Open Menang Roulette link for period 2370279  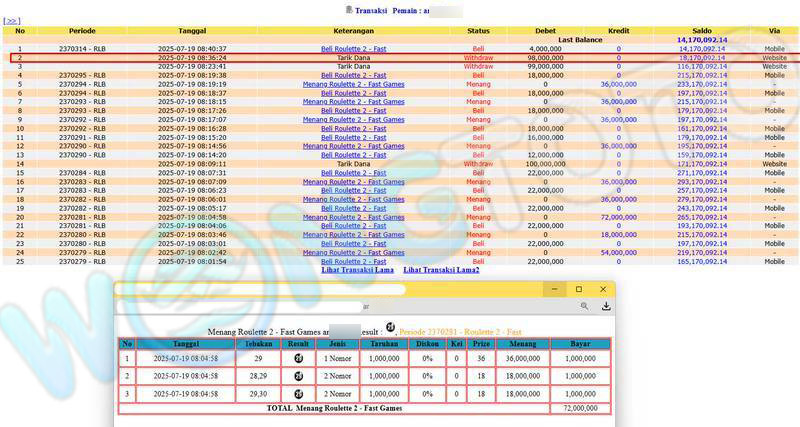354,252
